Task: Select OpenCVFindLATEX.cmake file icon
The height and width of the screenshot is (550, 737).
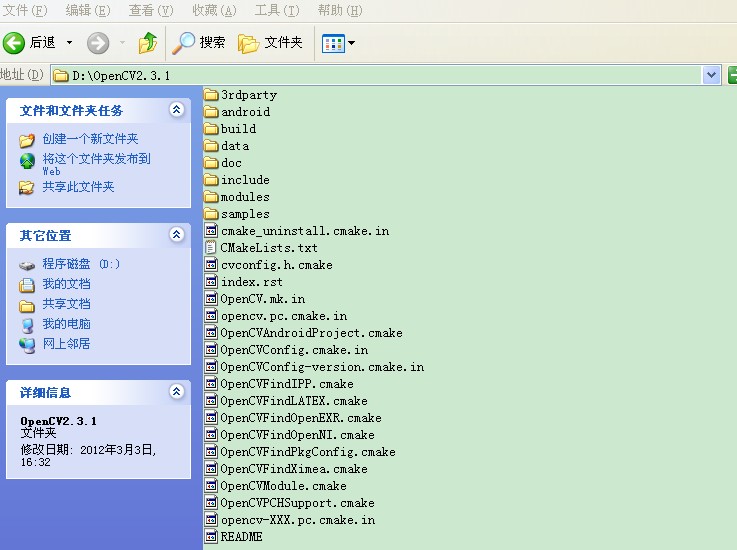Action: (212, 401)
